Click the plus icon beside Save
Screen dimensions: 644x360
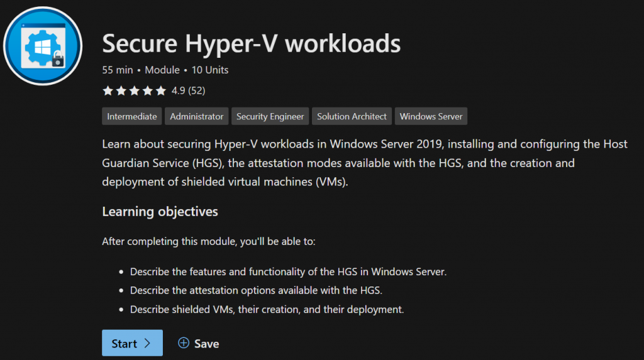click(x=184, y=343)
